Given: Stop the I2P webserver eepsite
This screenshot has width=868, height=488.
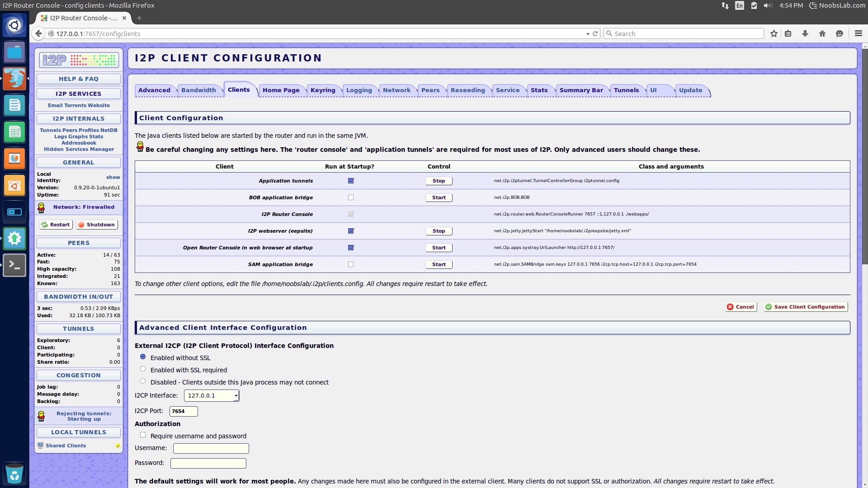Looking at the screenshot, I should pos(439,231).
